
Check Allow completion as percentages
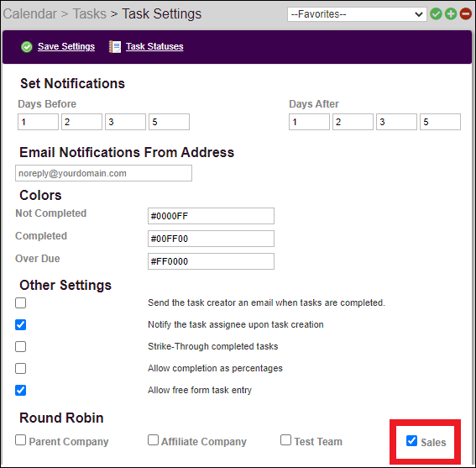(x=21, y=368)
